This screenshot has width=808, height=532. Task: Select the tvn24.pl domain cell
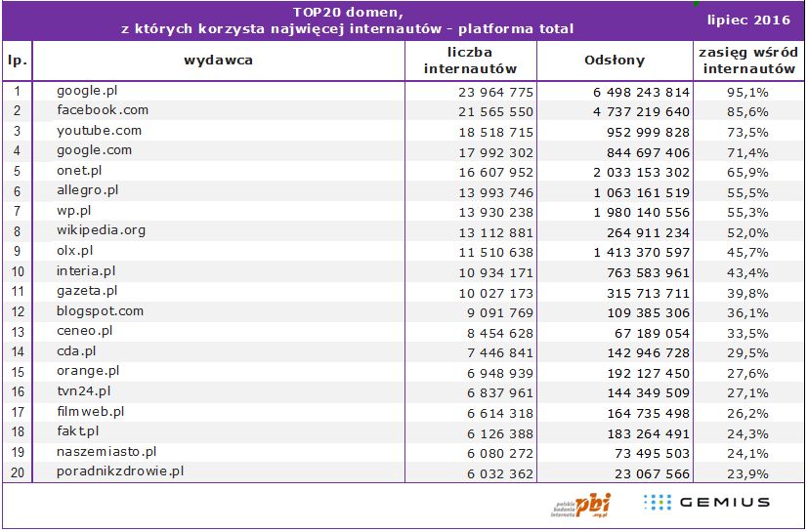pos(84,391)
